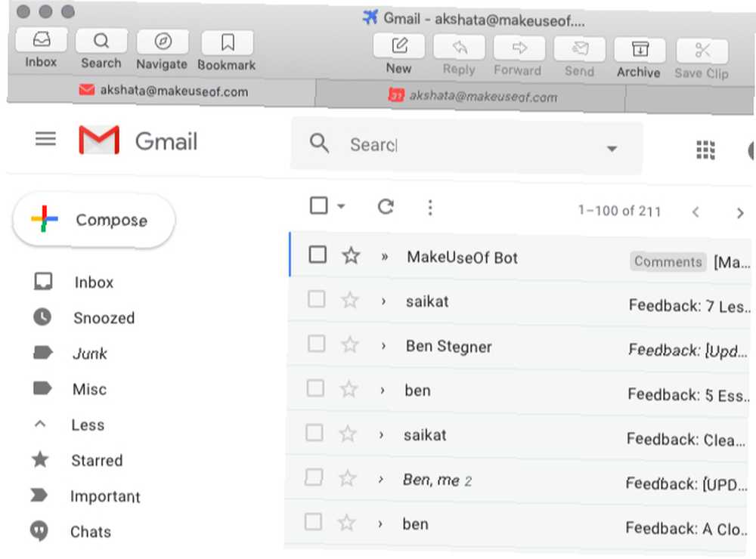
Task: Star the Ben Stegner email
Action: coord(350,344)
